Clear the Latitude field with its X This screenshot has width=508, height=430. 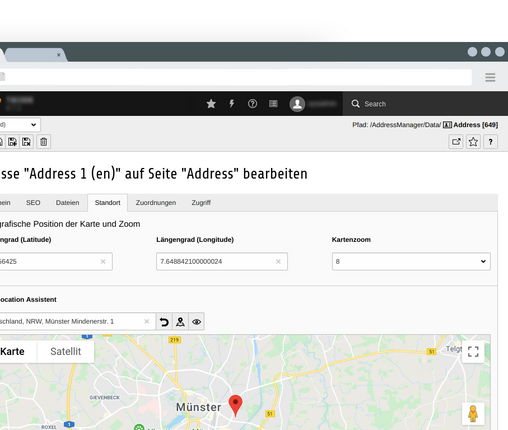103,262
